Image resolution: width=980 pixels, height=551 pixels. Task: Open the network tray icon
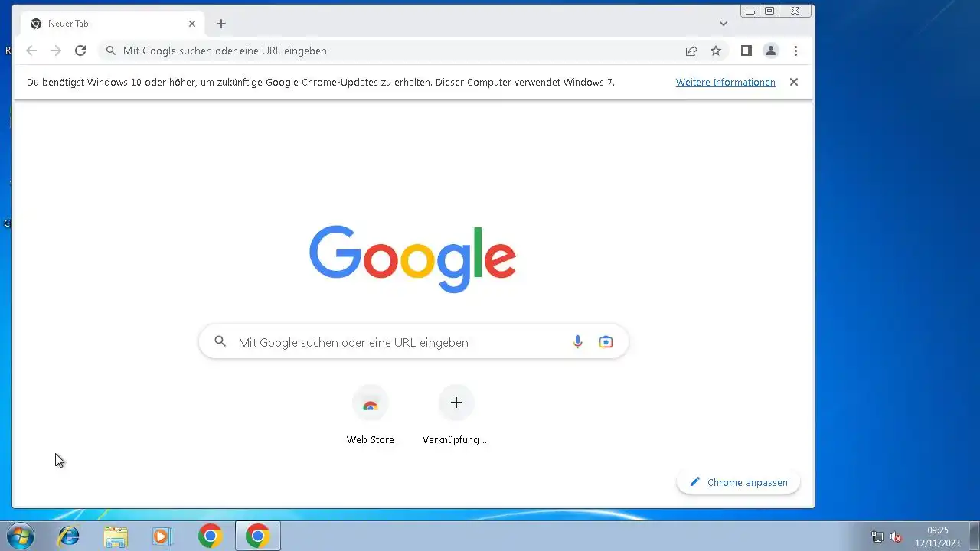click(x=877, y=537)
